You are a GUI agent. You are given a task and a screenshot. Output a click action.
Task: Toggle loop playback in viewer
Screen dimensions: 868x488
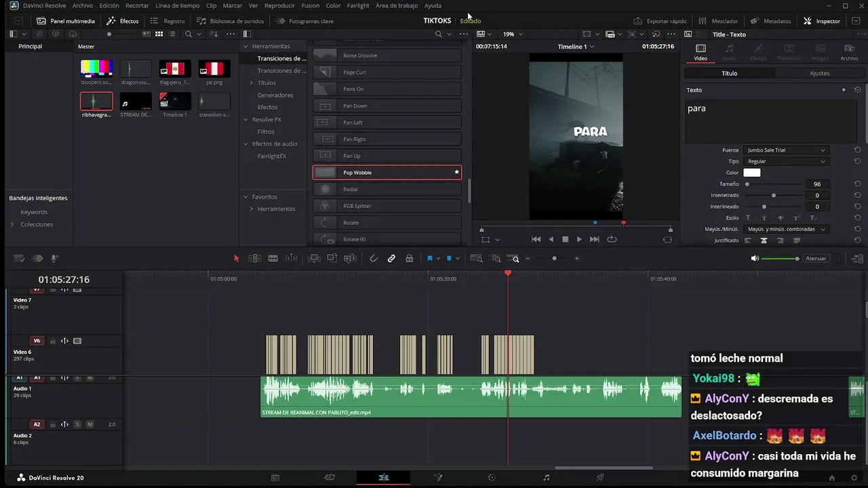612,239
